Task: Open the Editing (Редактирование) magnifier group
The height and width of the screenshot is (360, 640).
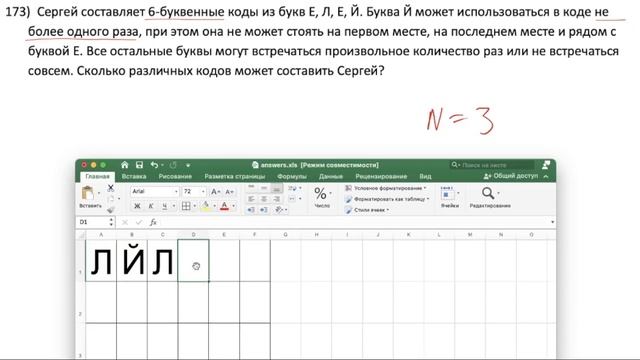Action: pyautogui.click(x=490, y=197)
